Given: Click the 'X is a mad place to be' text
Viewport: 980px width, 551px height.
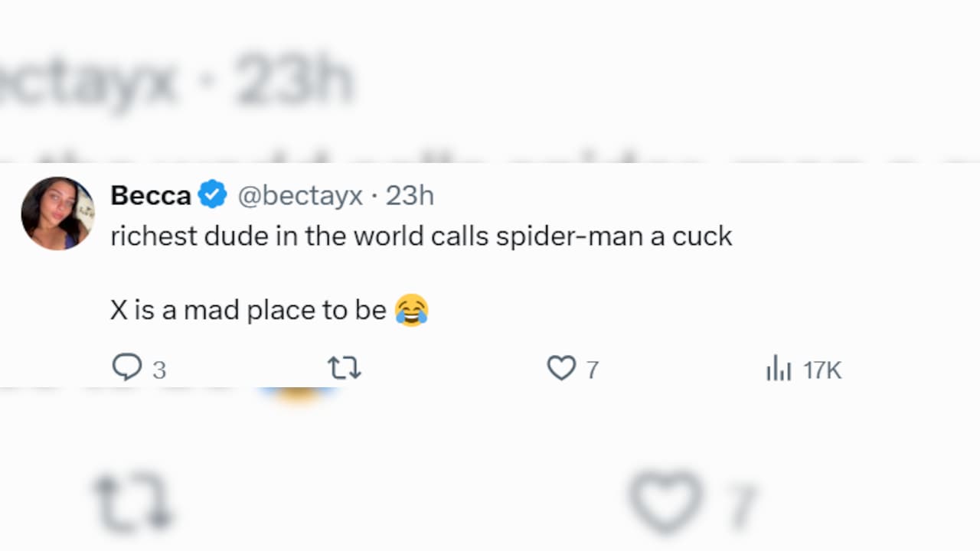Looking at the screenshot, I should click(248, 311).
